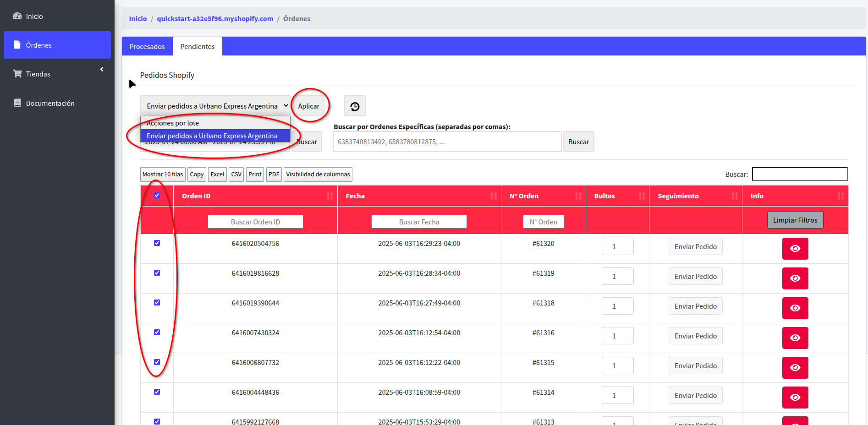Click the history refresh clock icon
This screenshot has height=425, width=868.
[x=355, y=107]
